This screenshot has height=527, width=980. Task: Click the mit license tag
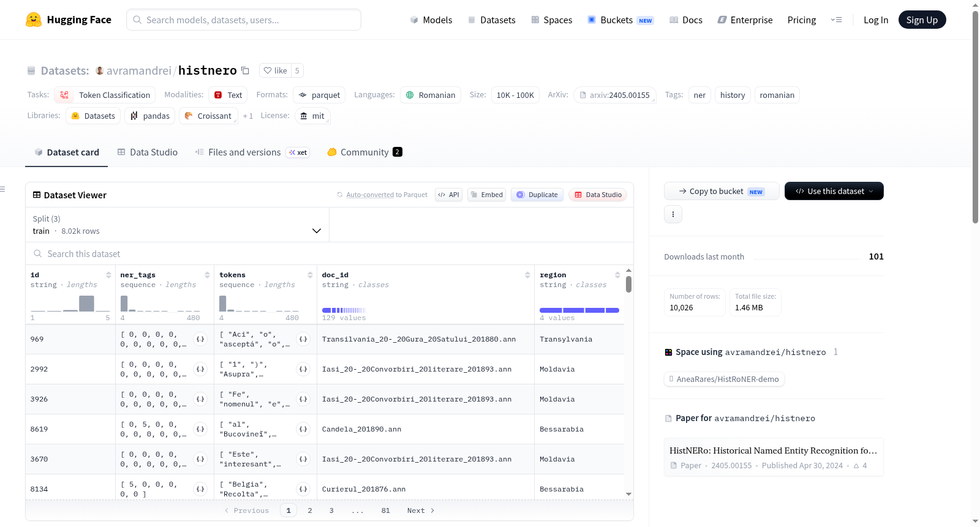tap(312, 116)
